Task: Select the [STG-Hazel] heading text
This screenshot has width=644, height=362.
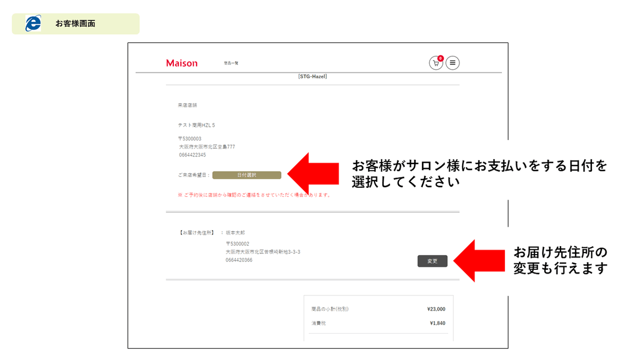Action: click(x=312, y=77)
